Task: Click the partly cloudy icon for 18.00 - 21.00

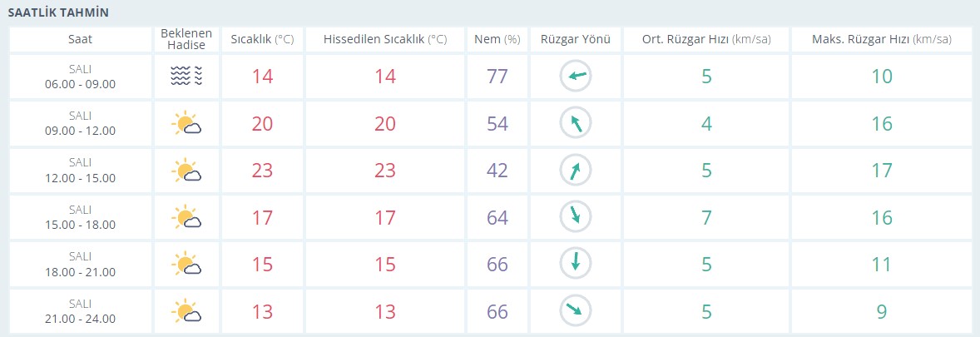Action: 186,264
